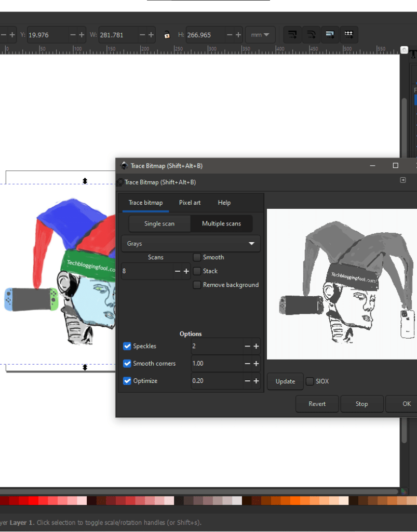Enable the Smooth checkbox
The image size is (417, 532).
pyautogui.click(x=197, y=257)
